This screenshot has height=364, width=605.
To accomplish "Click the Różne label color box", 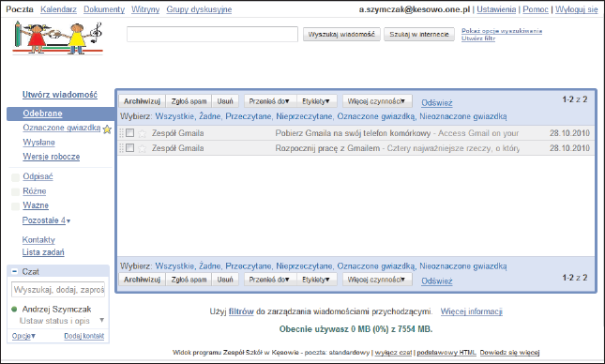I will point(15,191).
